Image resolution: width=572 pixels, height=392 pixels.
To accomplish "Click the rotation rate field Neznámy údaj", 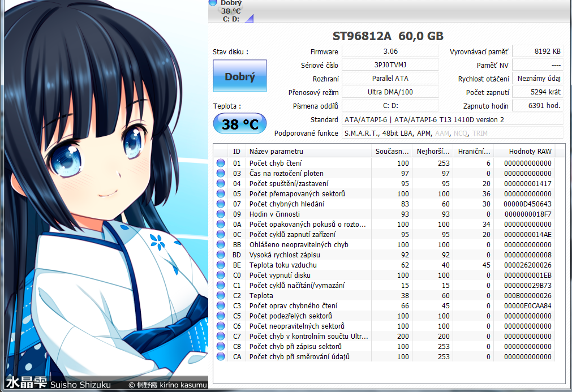I will click(538, 79).
